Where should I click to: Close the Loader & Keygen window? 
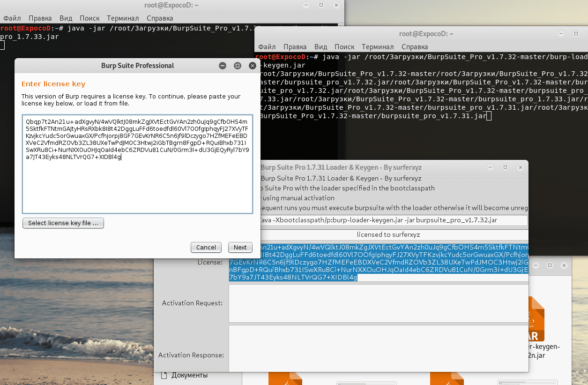point(520,167)
